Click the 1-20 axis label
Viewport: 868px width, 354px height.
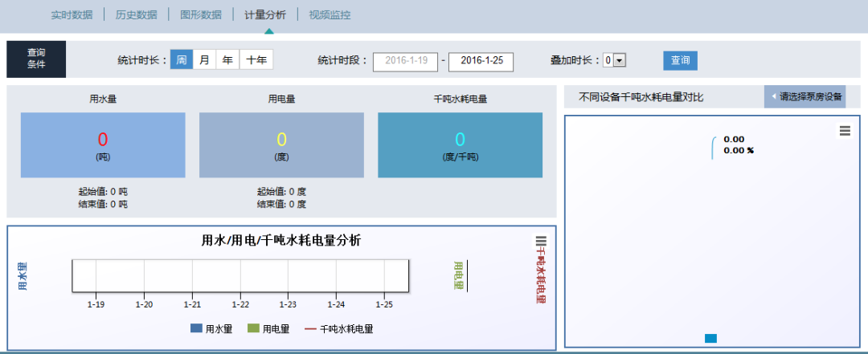pos(145,304)
